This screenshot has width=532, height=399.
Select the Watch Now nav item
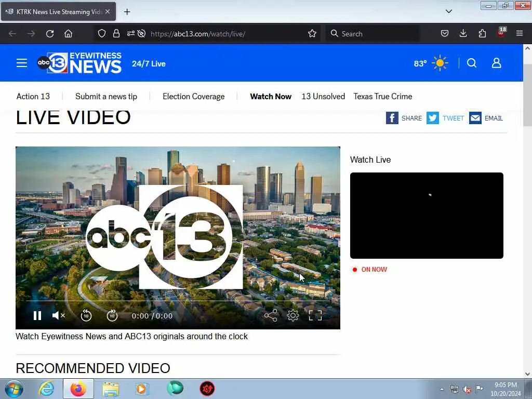tap(271, 96)
